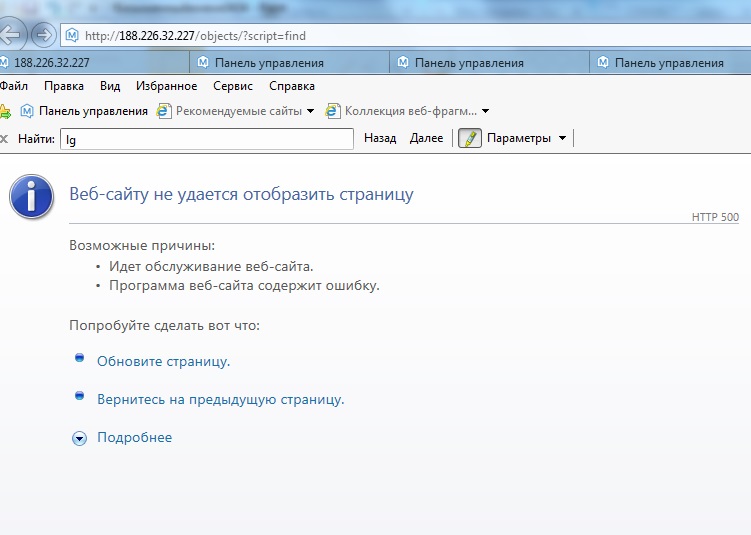Click the Далее find button
Image resolution: width=751 pixels, height=535 pixels.
(x=426, y=138)
